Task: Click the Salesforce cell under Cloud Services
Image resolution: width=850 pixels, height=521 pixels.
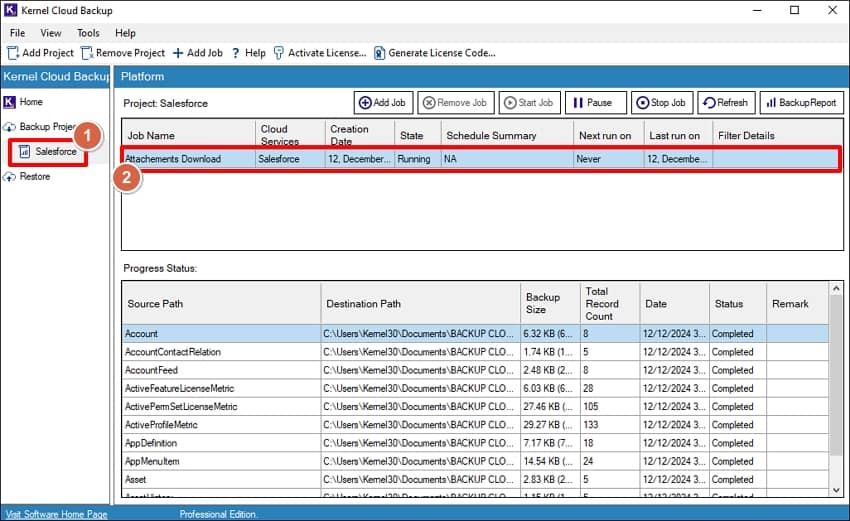Action: pos(290,159)
